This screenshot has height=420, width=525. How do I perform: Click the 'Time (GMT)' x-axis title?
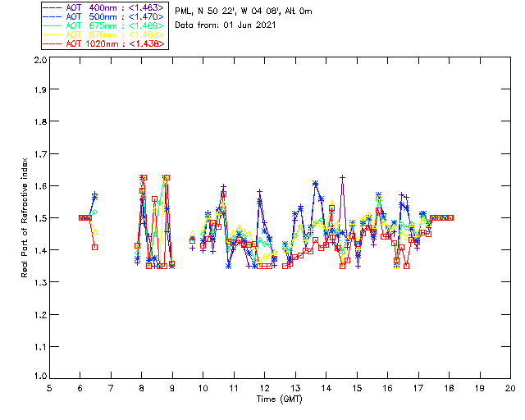point(279,399)
